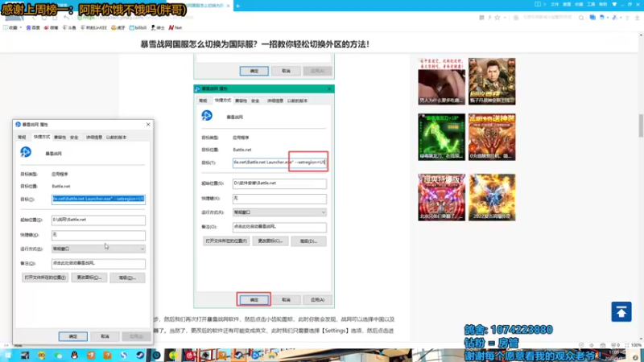This screenshot has width=644, height=362.
Task: Open the 林则LinKEE bookmark
Action: (93, 27)
